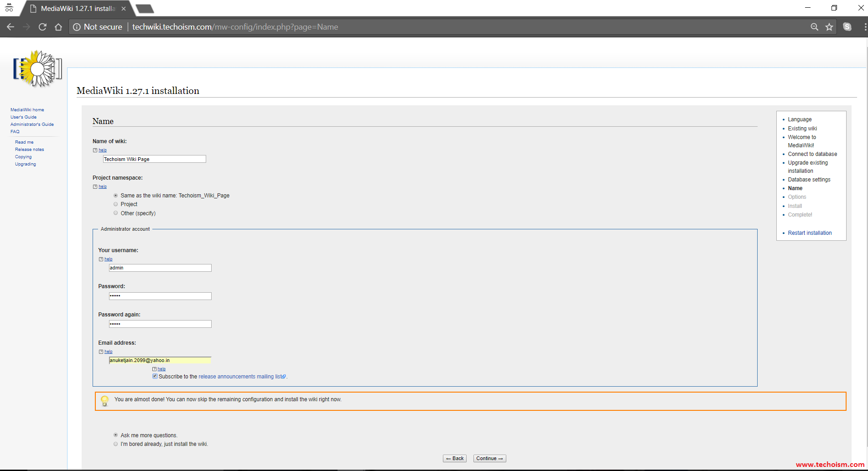Open help icon under Your username
The image size is (868, 471).
(101, 259)
